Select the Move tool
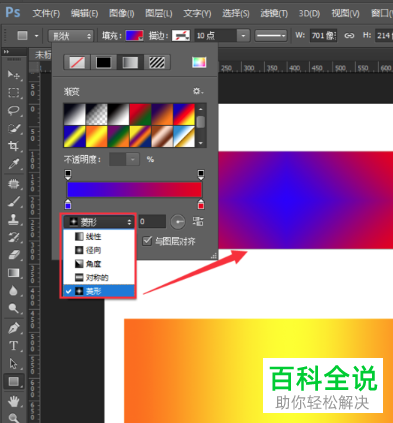Viewport: 393px width, 423px height. click(x=13, y=75)
